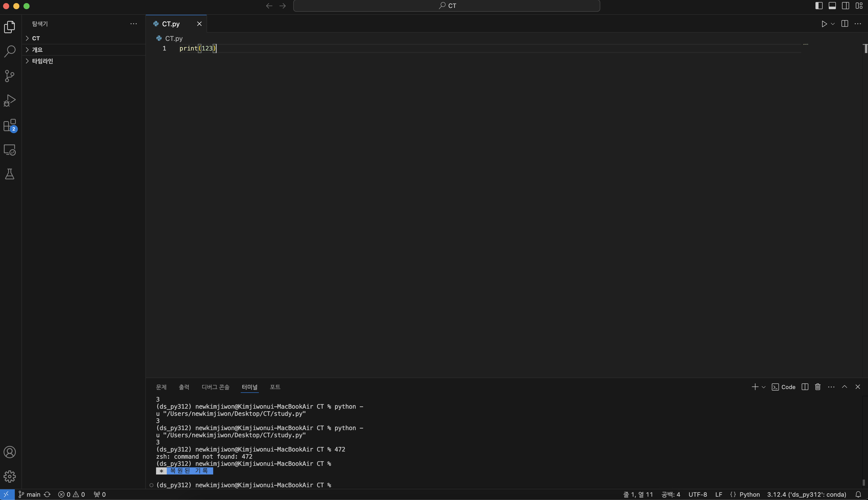Image resolution: width=868 pixels, height=500 pixels.
Task: Click line number 1 in gutter
Action: (x=164, y=48)
